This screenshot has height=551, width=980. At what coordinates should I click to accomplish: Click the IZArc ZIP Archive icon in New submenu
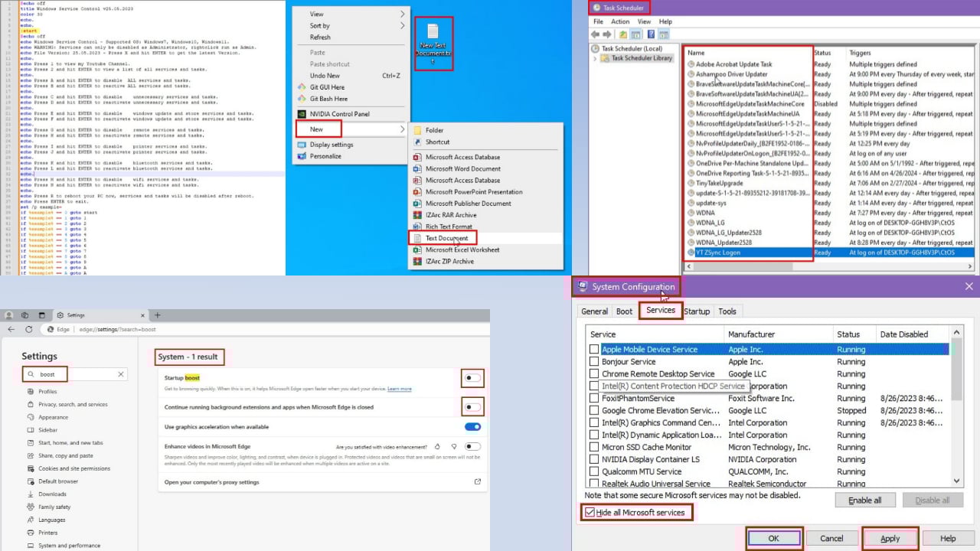coord(416,261)
